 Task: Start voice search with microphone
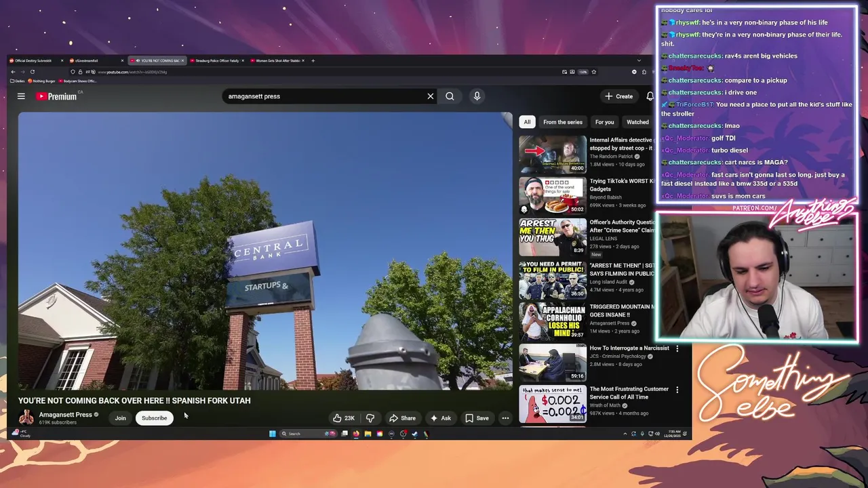click(x=477, y=96)
